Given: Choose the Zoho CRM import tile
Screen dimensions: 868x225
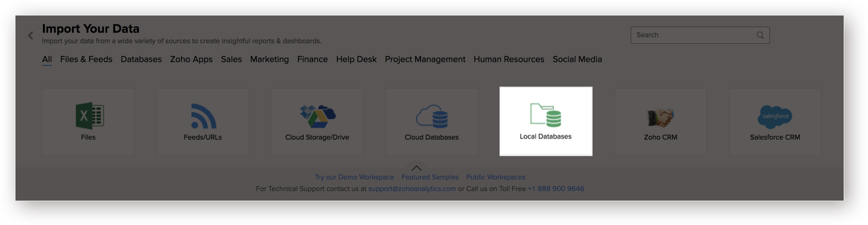Looking at the screenshot, I should pyautogui.click(x=661, y=122).
